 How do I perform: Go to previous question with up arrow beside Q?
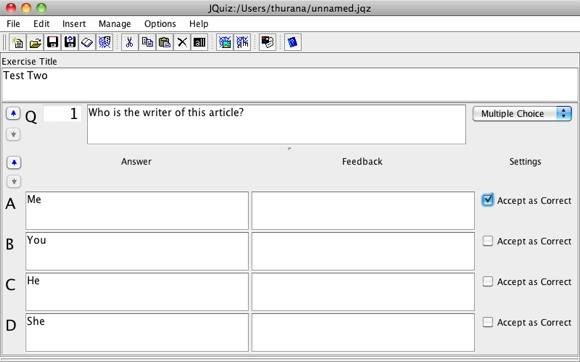point(13,114)
